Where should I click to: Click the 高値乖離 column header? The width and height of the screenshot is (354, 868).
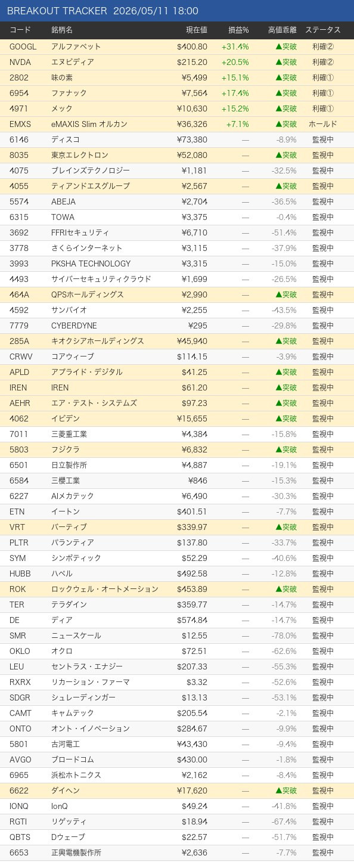point(282,30)
